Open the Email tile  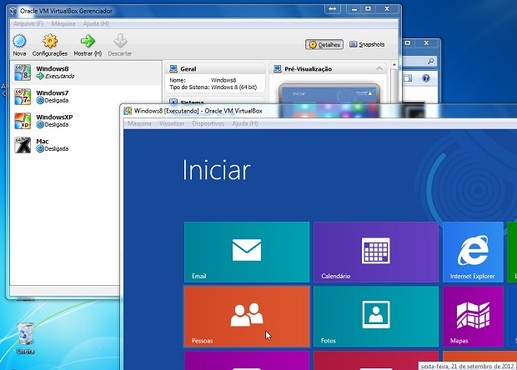coord(247,252)
